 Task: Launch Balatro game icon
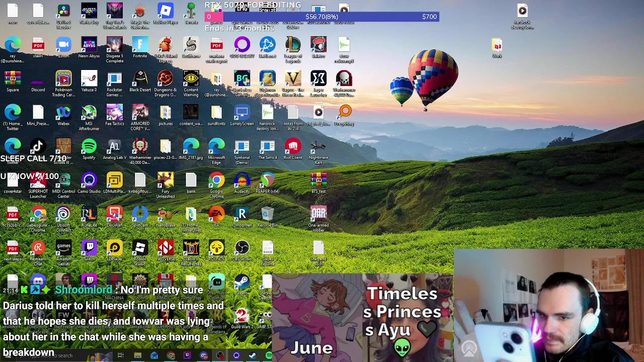[x=318, y=45]
